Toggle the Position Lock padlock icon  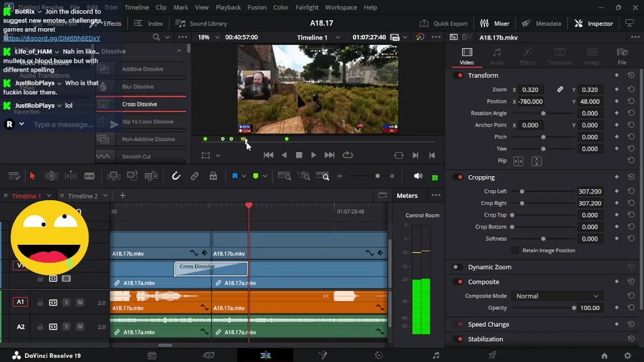click(213, 176)
